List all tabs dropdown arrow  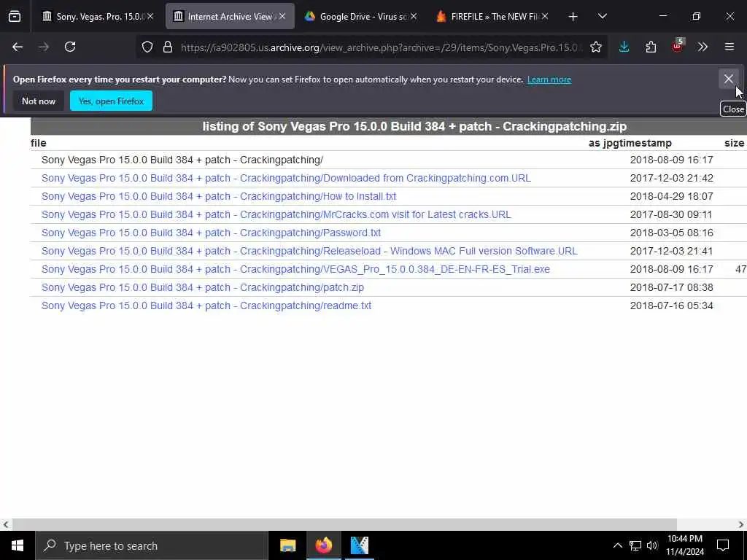coord(603,16)
